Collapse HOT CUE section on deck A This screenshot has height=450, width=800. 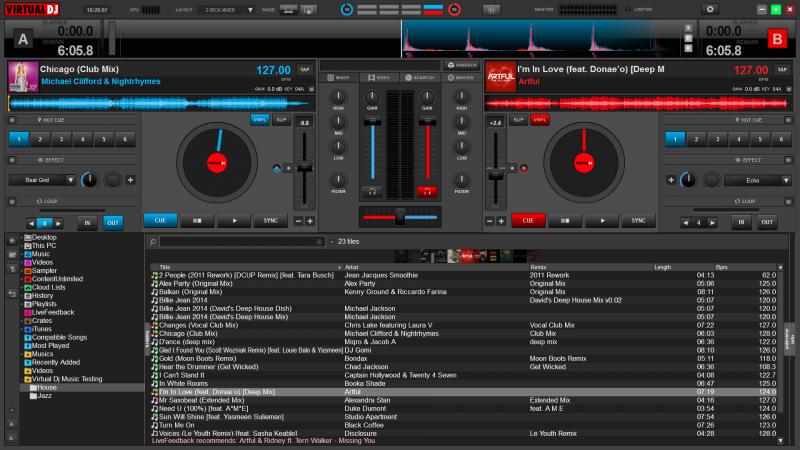coord(12,120)
